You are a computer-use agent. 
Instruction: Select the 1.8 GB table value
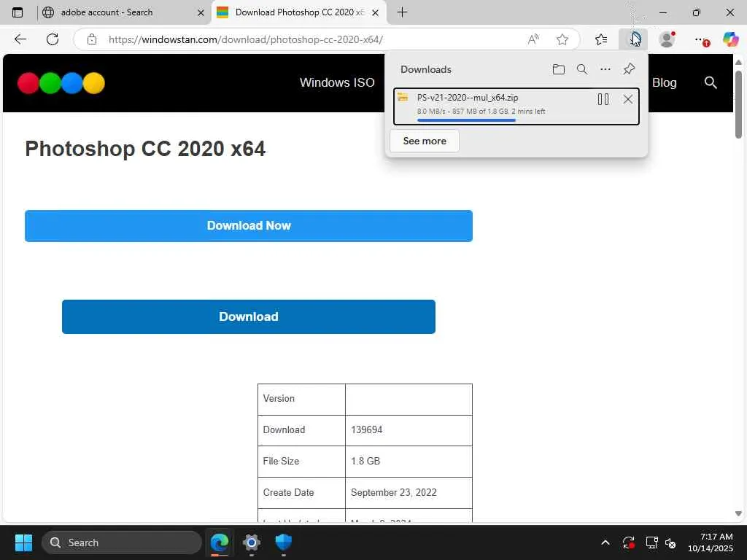(365, 462)
